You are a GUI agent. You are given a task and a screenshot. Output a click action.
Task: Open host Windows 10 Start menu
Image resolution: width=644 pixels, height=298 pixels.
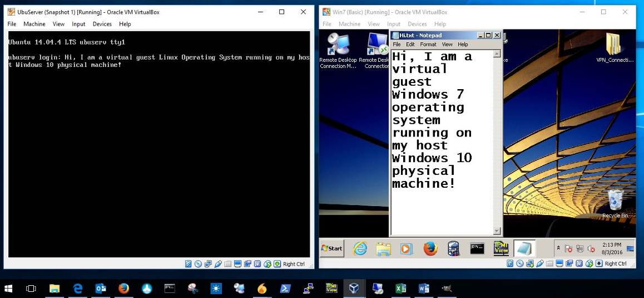click(x=8, y=289)
